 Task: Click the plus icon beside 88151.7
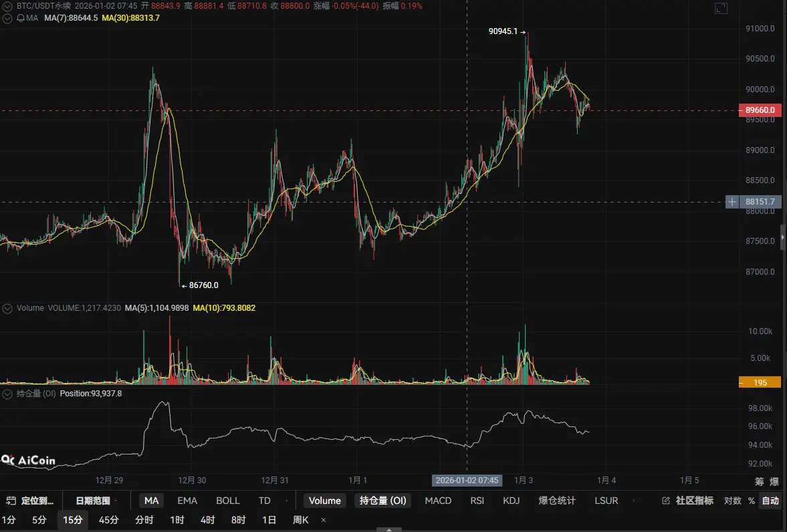click(x=732, y=202)
